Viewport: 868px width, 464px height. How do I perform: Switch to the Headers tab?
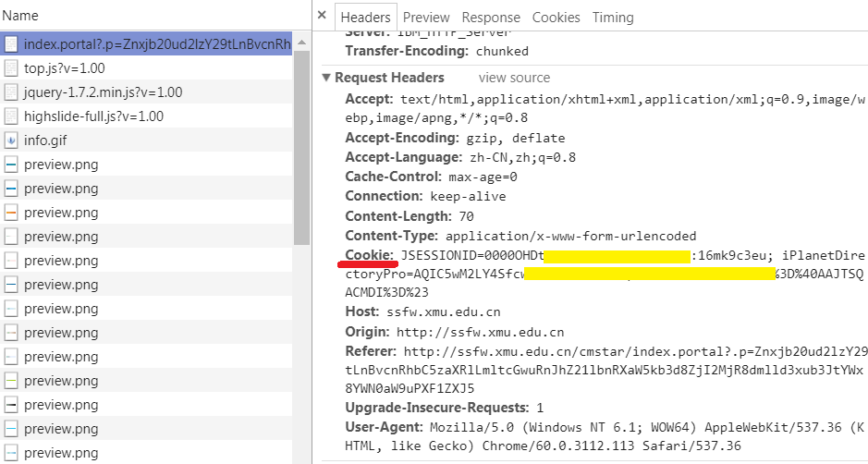click(x=365, y=18)
